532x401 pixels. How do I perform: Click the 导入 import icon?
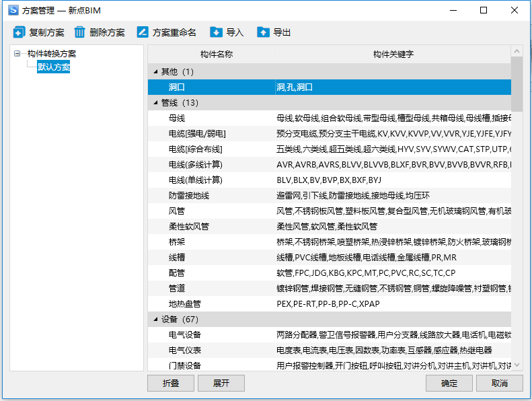[x=216, y=32]
